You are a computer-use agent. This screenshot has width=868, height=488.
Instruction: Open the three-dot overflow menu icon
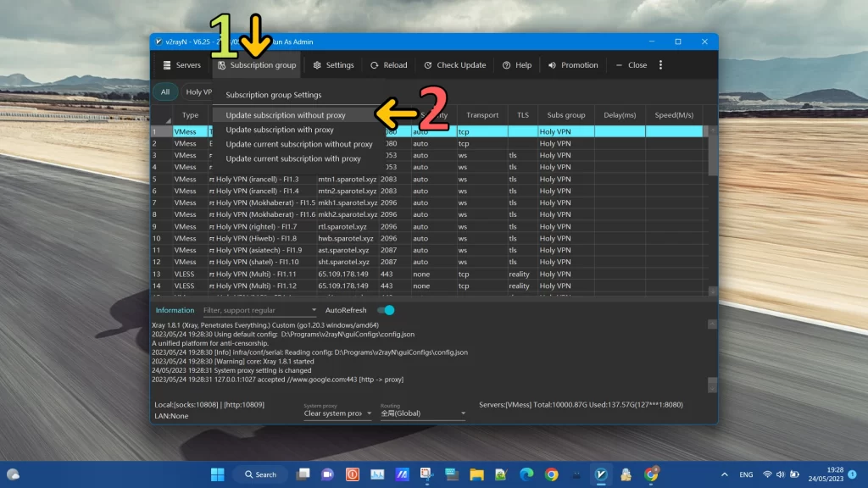[660, 64]
